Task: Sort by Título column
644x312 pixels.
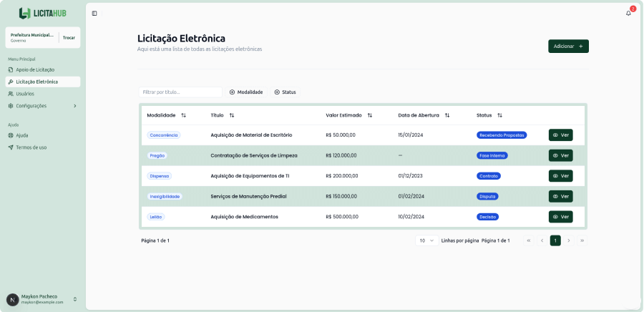Action: pyautogui.click(x=223, y=115)
